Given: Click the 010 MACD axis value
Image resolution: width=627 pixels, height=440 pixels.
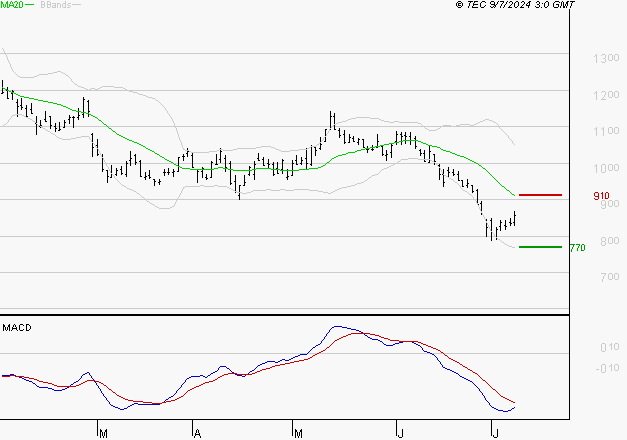Looking at the screenshot, I should 609,348.
